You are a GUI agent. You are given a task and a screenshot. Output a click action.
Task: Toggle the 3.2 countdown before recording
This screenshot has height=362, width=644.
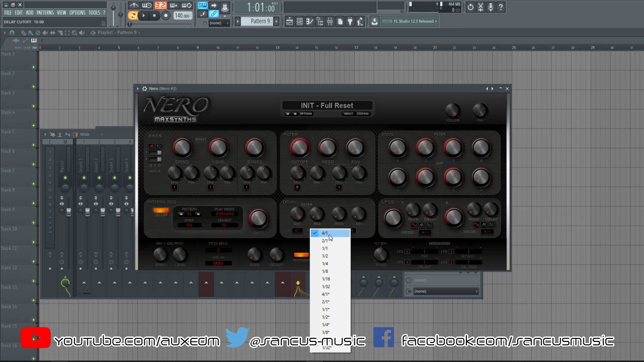160,6
